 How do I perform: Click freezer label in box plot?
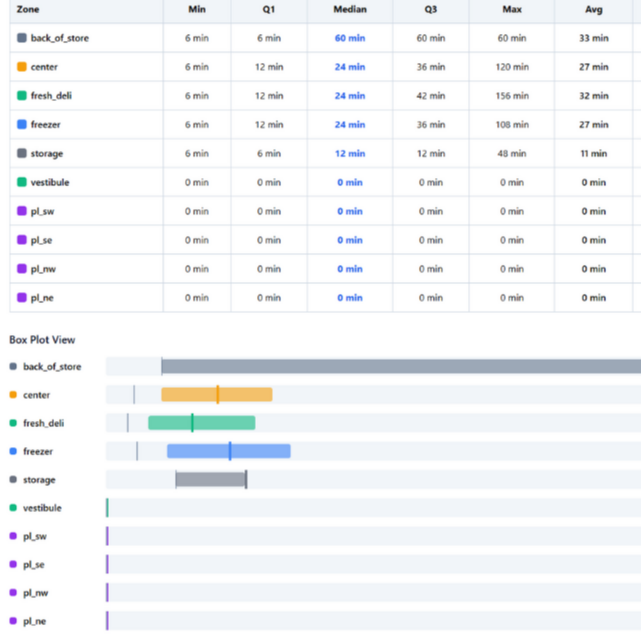click(x=38, y=451)
